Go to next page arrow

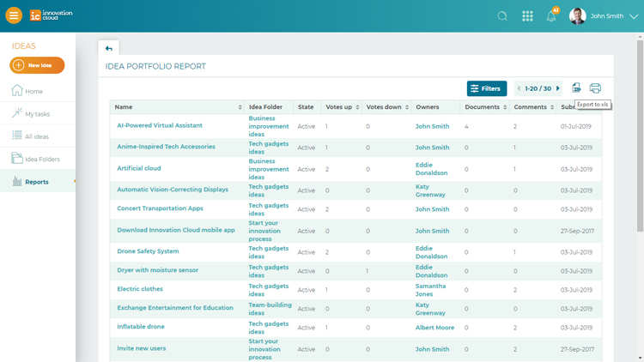pos(558,88)
